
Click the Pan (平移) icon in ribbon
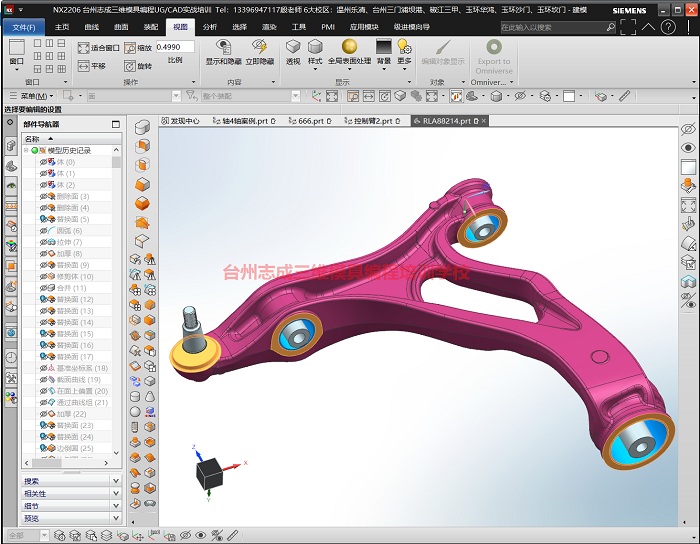click(x=83, y=66)
